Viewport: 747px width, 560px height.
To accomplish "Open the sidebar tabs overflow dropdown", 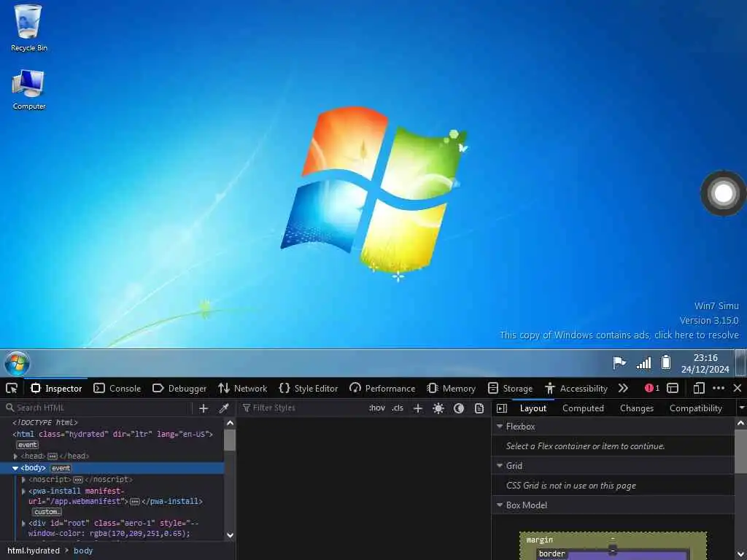I will pyautogui.click(x=741, y=408).
